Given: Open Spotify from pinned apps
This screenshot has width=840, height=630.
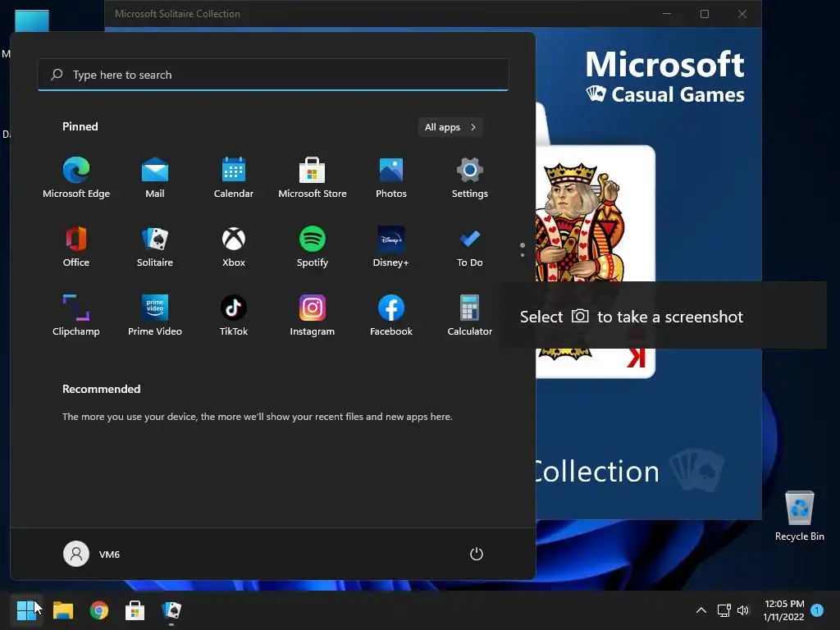Looking at the screenshot, I should click(x=313, y=246).
